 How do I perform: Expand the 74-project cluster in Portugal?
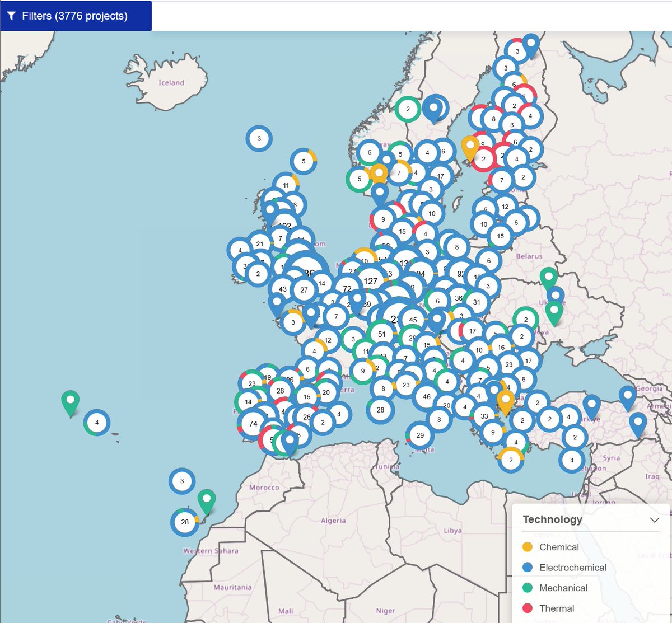pyautogui.click(x=253, y=424)
